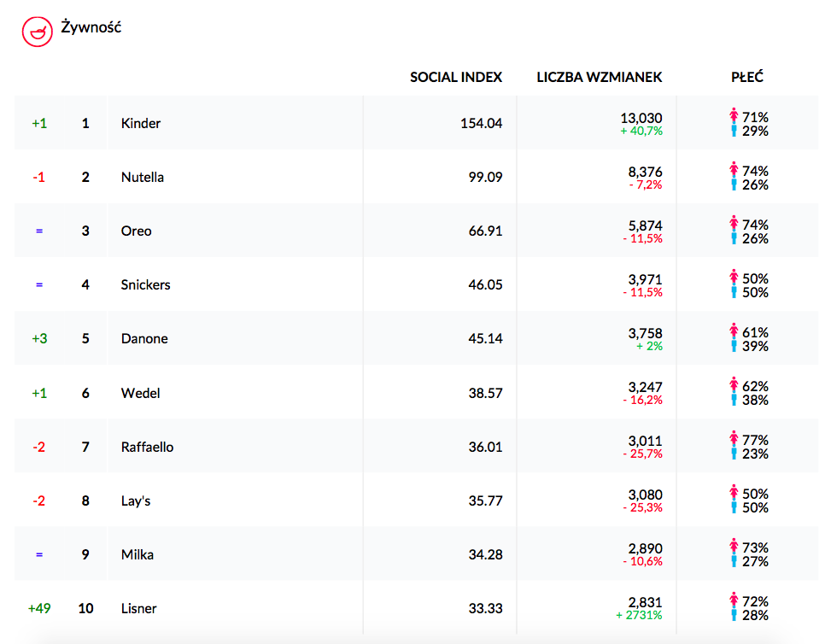Click the Żywność food bowl icon
The width and height of the screenshot is (825, 644).
(x=37, y=30)
